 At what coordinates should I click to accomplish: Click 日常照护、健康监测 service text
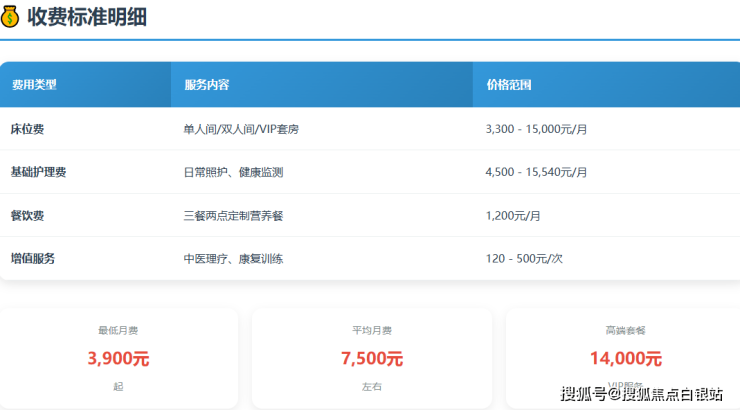pos(233,172)
